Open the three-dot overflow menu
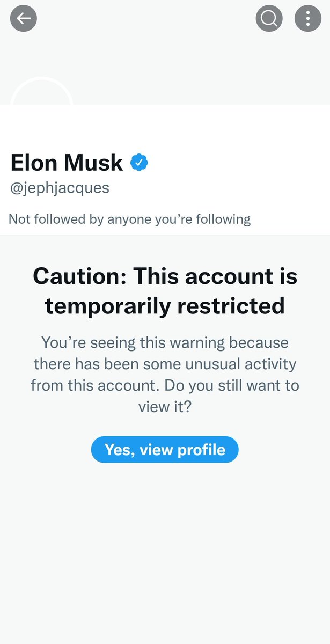The width and height of the screenshot is (330, 644). [308, 19]
